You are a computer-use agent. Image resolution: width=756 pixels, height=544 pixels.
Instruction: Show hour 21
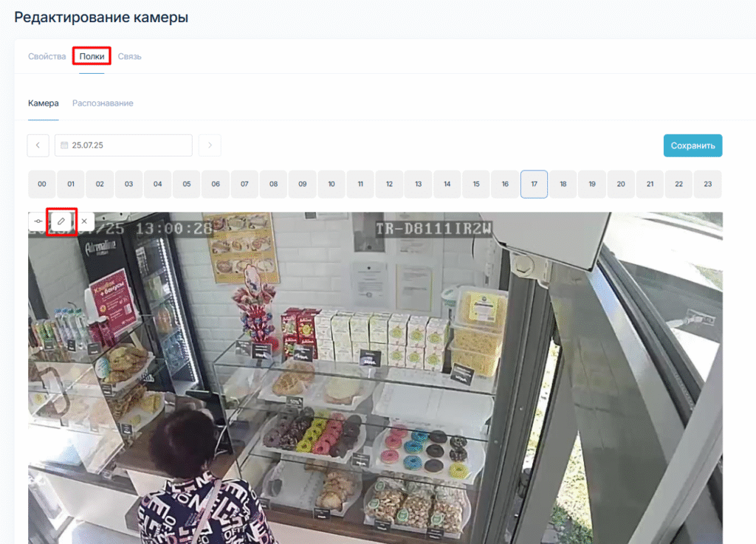pos(650,184)
